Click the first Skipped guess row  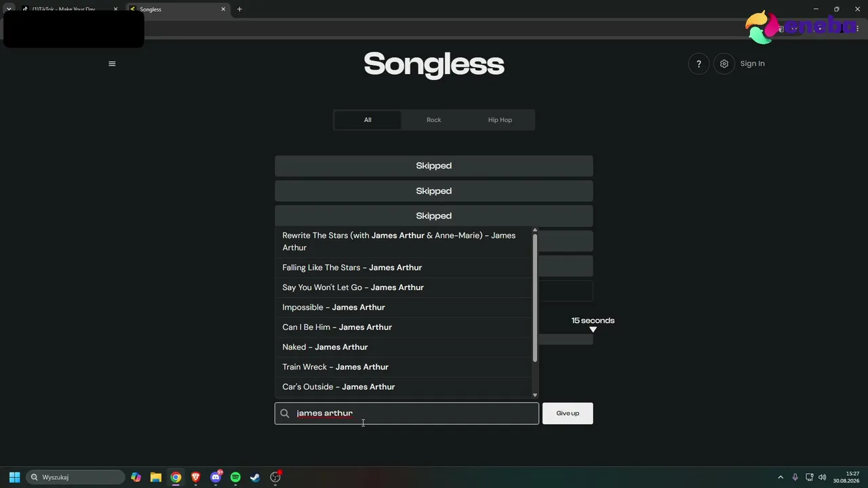(434, 166)
